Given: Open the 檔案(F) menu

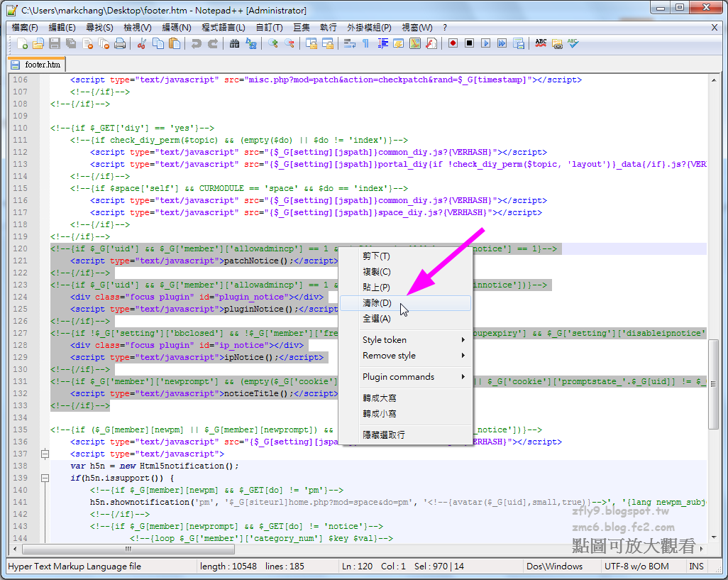Looking at the screenshot, I should coord(25,28).
